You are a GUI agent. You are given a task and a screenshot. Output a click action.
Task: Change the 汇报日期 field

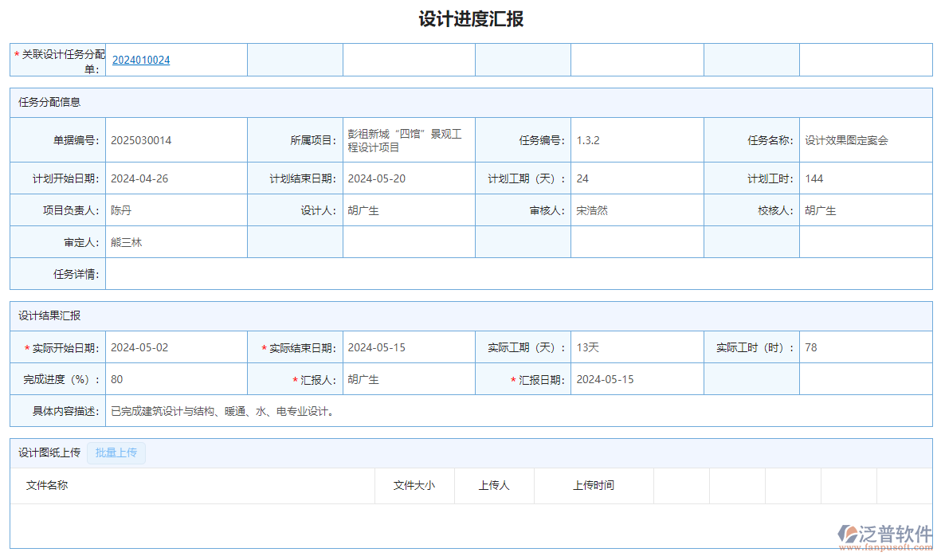click(636, 380)
